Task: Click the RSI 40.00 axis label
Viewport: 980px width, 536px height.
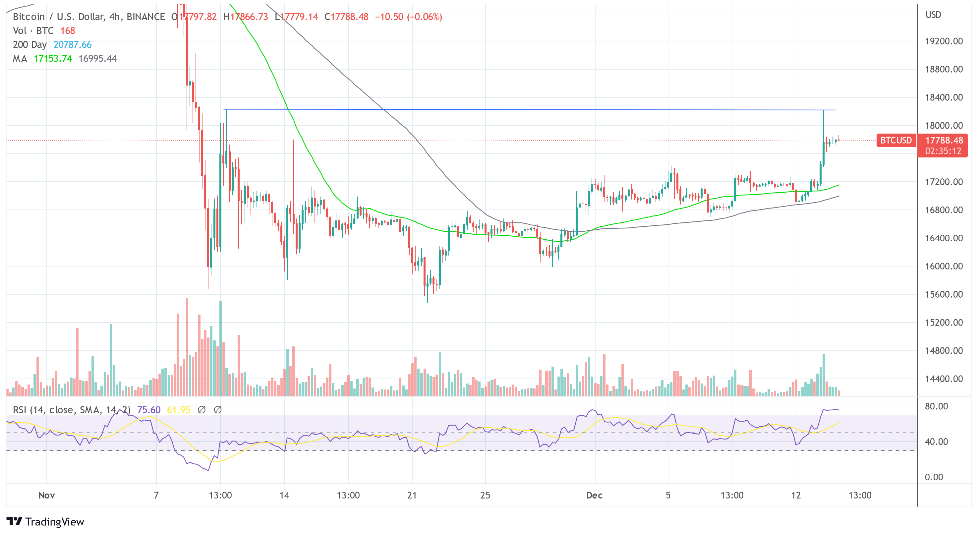Action: point(936,442)
